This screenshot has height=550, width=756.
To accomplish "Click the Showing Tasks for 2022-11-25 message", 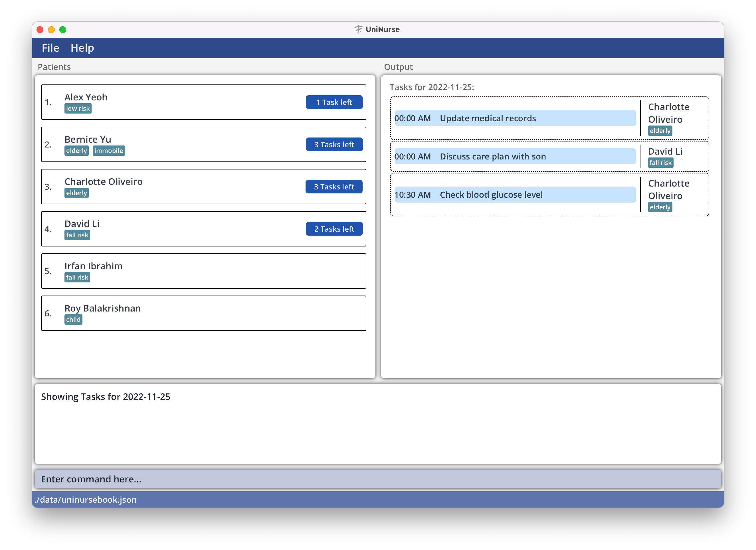I will 105,397.
